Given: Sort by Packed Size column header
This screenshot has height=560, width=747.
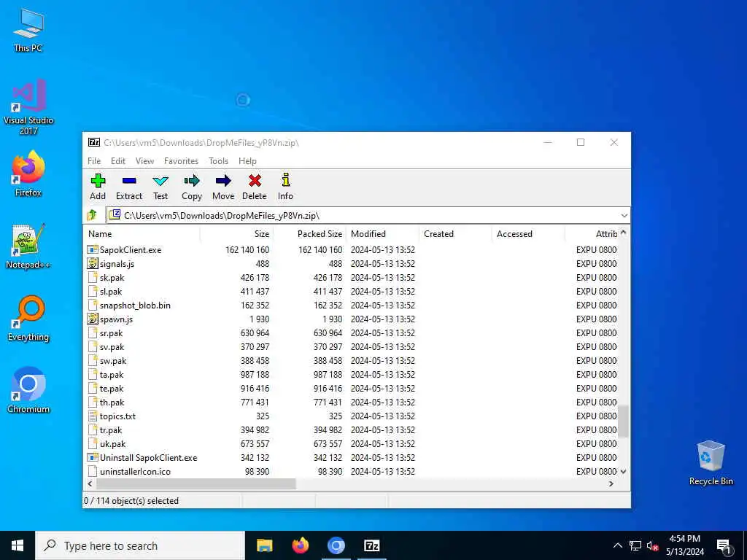Looking at the screenshot, I should [309, 234].
